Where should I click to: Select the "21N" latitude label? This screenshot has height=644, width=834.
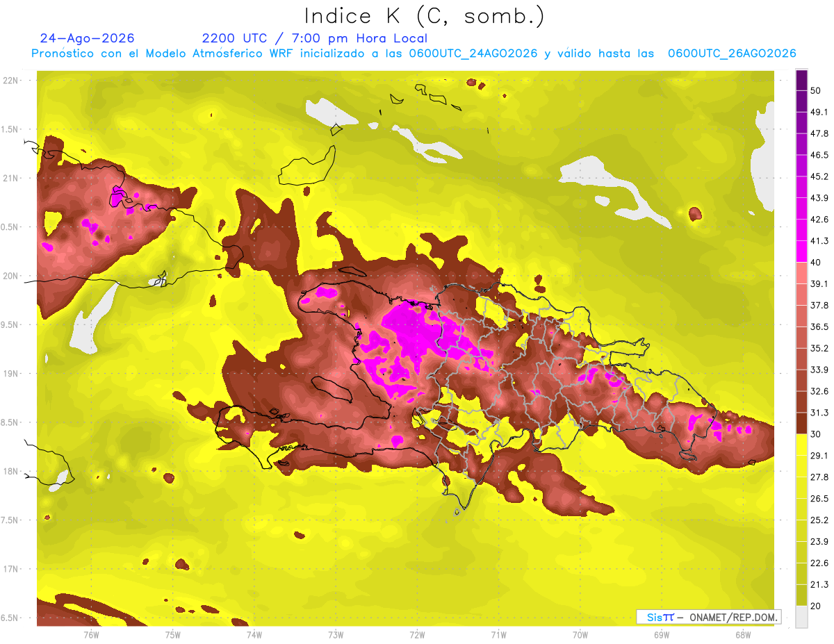pyautogui.click(x=10, y=178)
